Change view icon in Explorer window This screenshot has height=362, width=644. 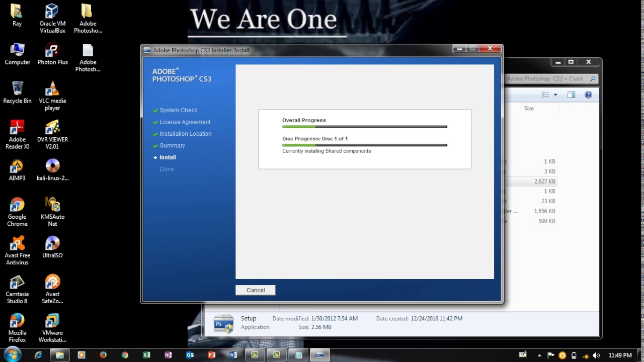(545, 95)
